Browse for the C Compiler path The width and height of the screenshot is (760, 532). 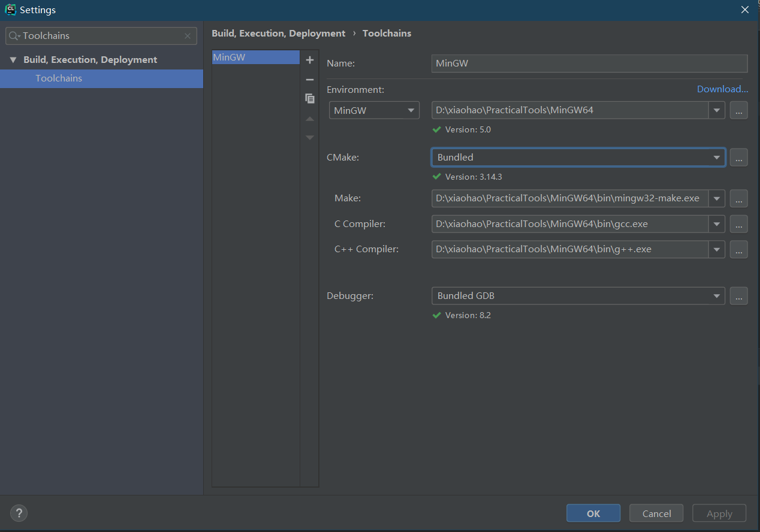point(738,224)
